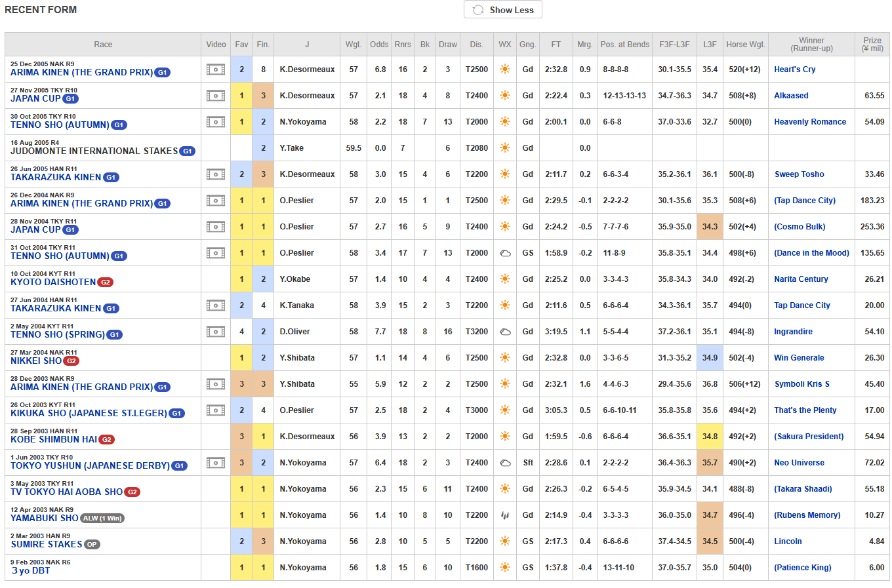
Task: Watch the Kikuka Sho race video
Action: (x=216, y=410)
